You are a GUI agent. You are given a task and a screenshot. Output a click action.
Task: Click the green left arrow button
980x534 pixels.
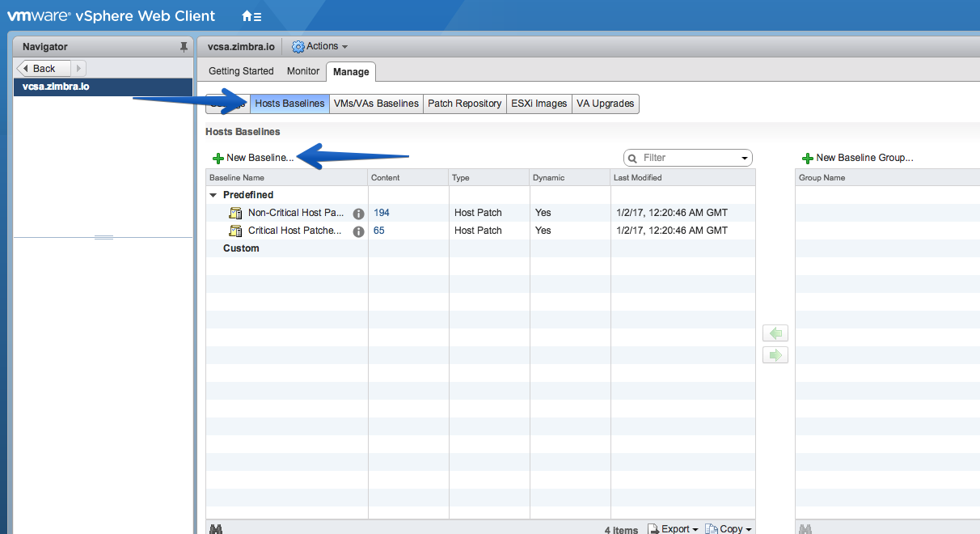point(775,333)
